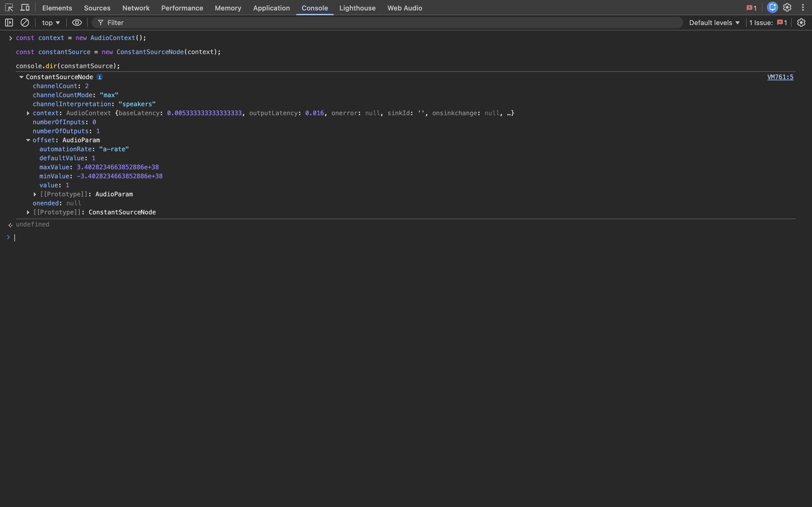The width and height of the screenshot is (812, 507).
Task: Click the info badge beside ConstantSourceNode
Action: [x=100, y=77]
